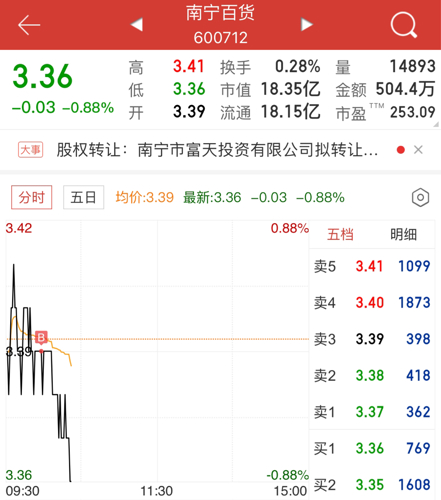Open the 股权转让 announcement headline

point(217,150)
